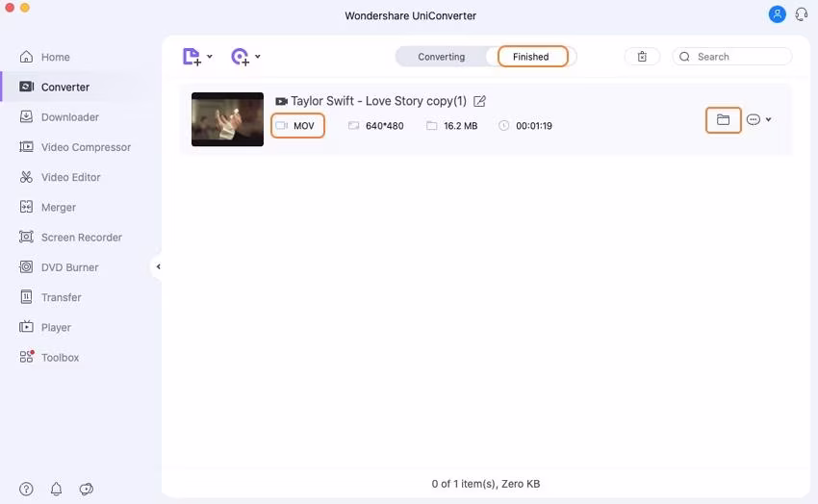This screenshot has width=818, height=504.
Task: Click the feedback chat icon at bottom
Action: pyautogui.click(x=86, y=489)
